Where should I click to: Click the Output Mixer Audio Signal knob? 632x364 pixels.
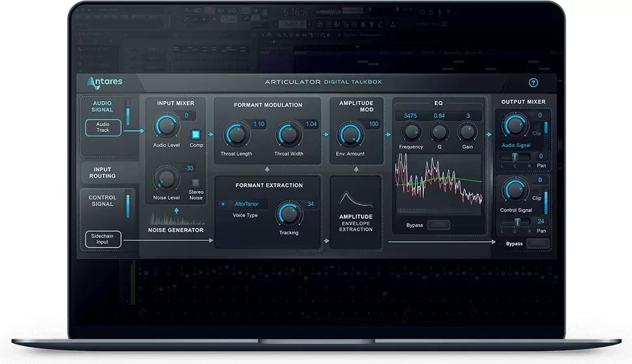coord(515,125)
